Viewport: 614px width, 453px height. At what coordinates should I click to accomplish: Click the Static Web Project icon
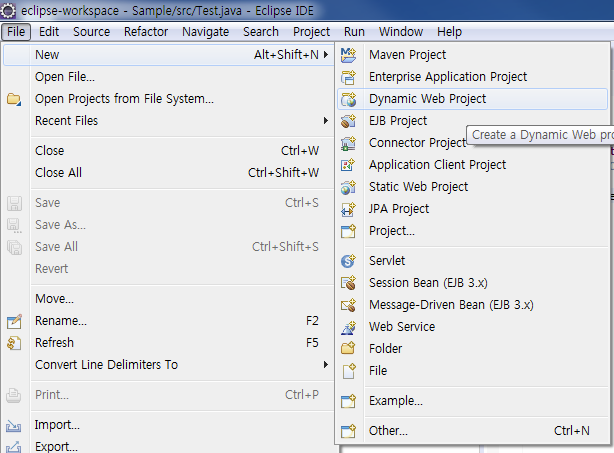[x=348, y=187]
